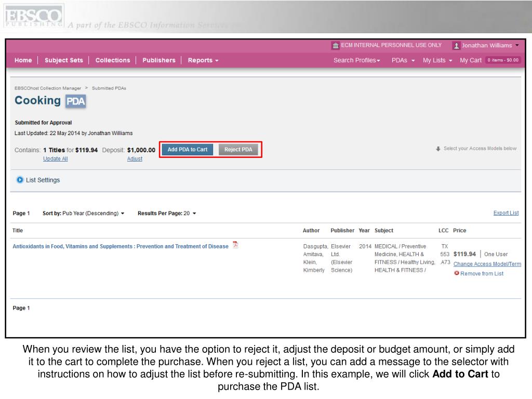Click the $119.94 price in the book row

tap(464, 254)
